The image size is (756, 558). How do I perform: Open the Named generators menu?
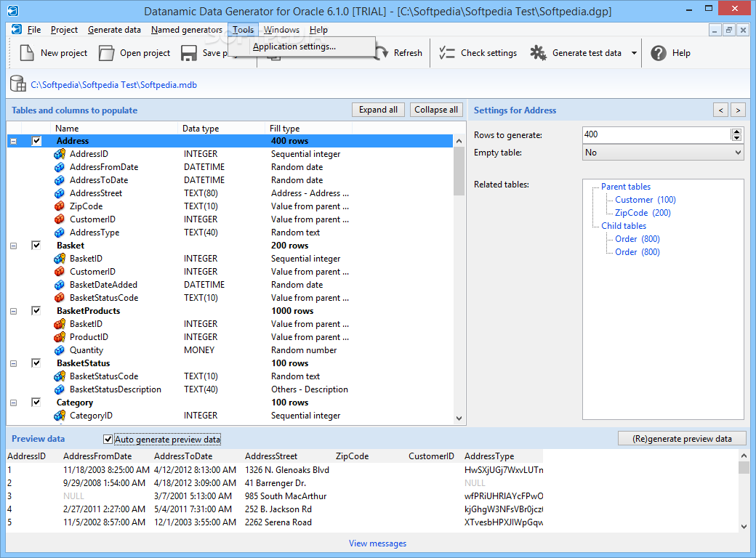click(187, 30)
